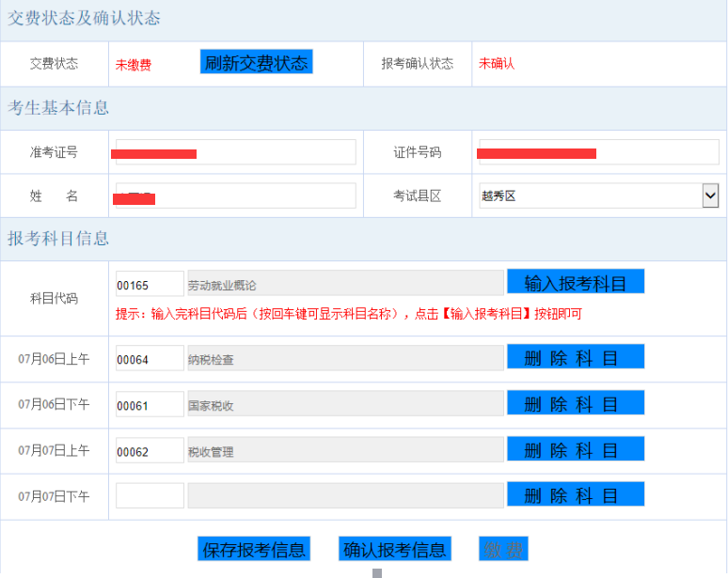Select the code field with 00064
Screen dimensions: 728x578
[150, 358]
